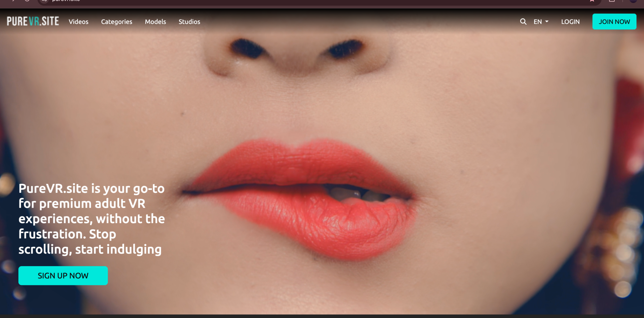Viewport: 644px width, 318px height.
Task: Go to the Categories page
Action: point(116,22)
